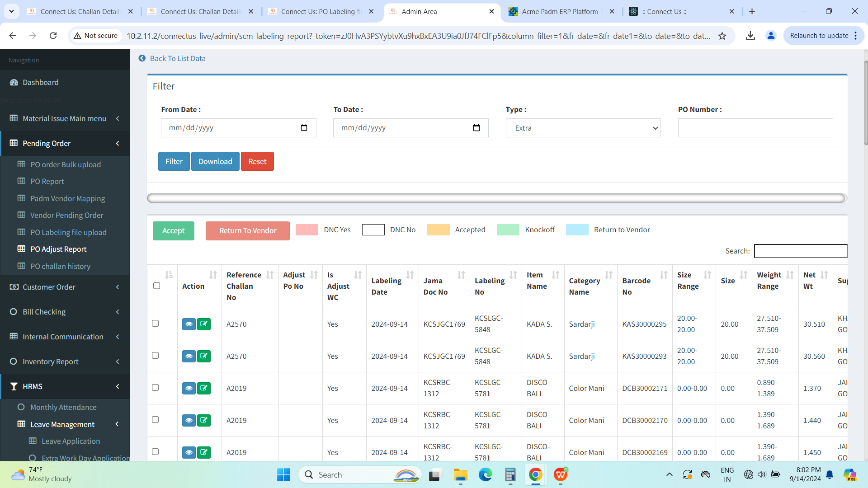Open the From Date calendar picker icon

tap(304, 128)
